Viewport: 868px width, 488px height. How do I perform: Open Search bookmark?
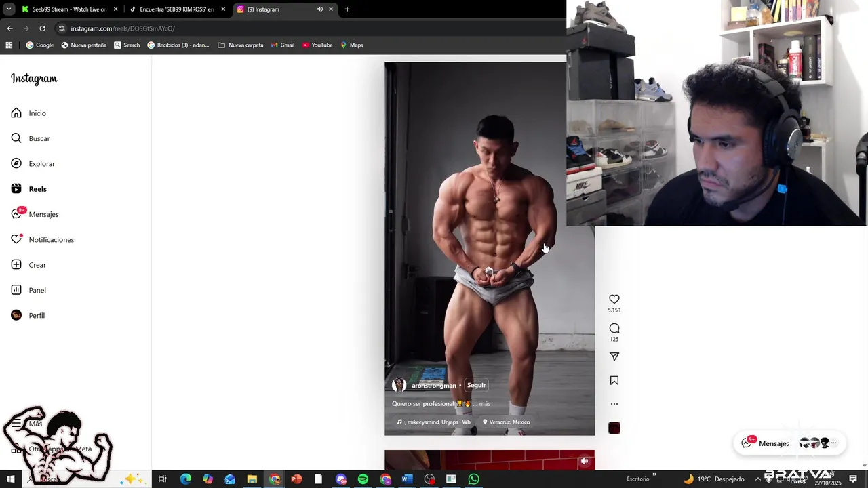(x=127, y=45)
